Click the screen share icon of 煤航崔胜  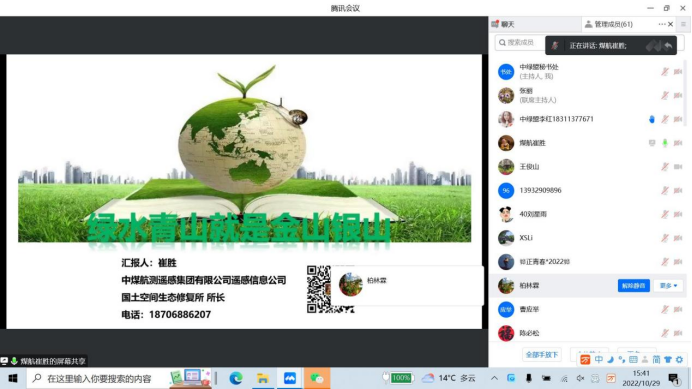tap(652, 143)
